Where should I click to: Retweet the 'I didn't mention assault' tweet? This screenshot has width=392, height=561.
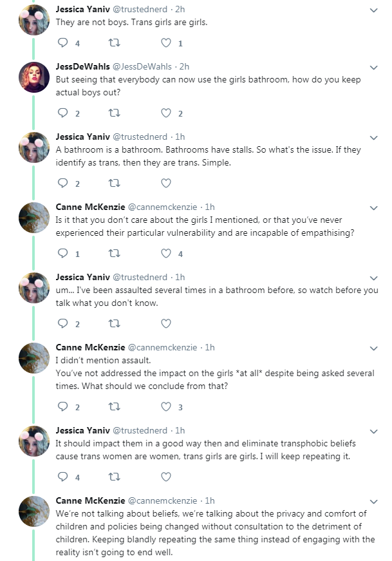point(114,406)
